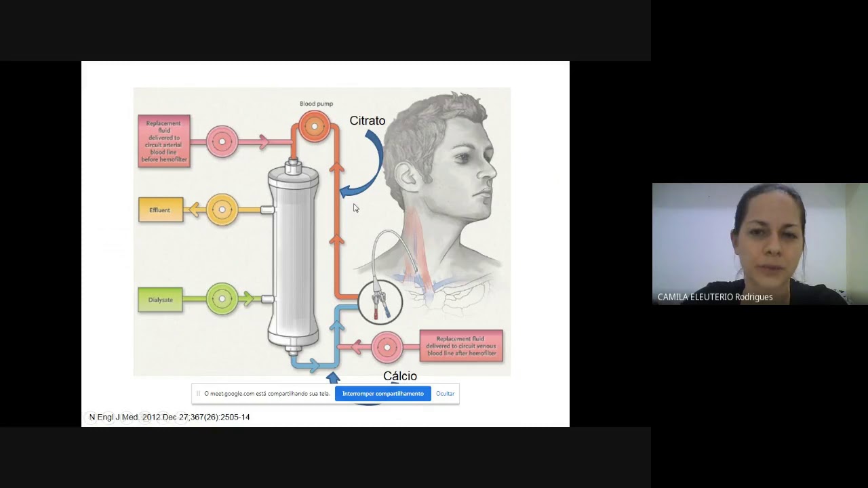
Task: Click the drag handle on the sharing bar
Action: (198, 394)
